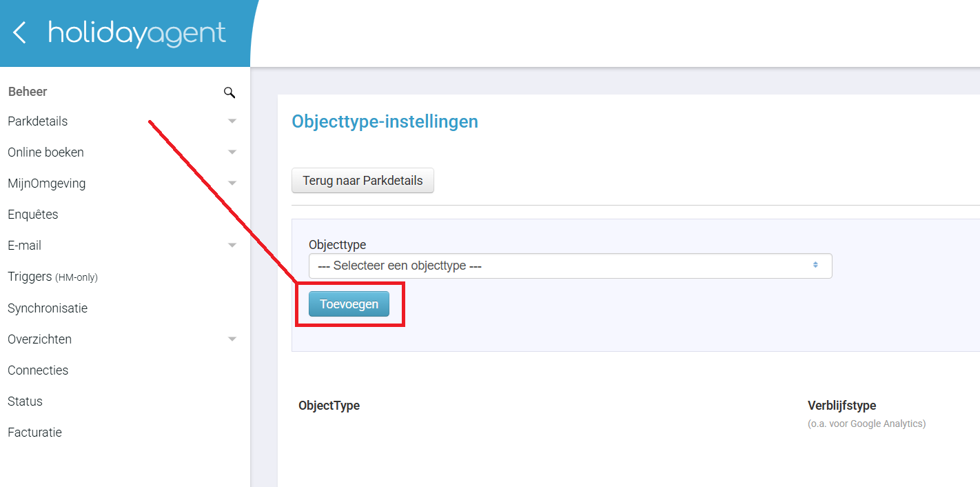Go to Synchronisatie in sidebar
980x487 pixels.
(x=48, y=308)
